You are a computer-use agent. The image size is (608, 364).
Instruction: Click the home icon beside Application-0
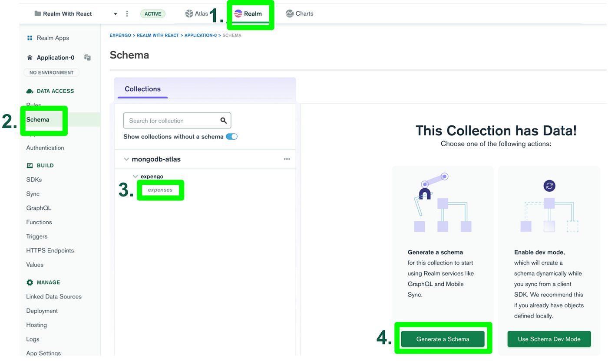tap(29, 57)
